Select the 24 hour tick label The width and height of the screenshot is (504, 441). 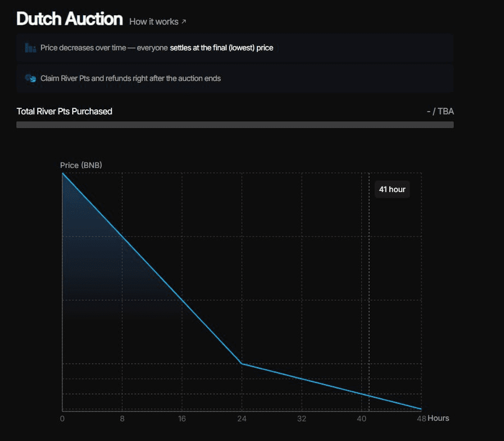[x=242, y=419]
